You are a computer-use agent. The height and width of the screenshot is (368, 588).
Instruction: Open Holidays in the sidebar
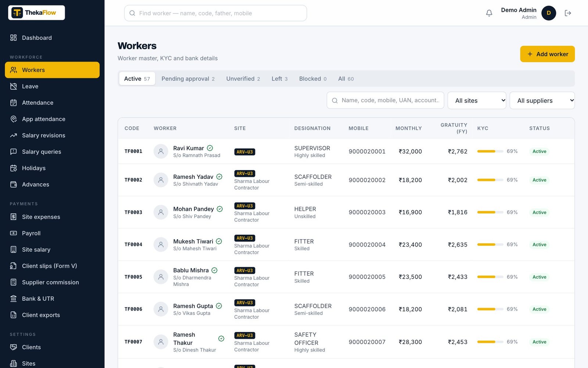coord(52,168)
